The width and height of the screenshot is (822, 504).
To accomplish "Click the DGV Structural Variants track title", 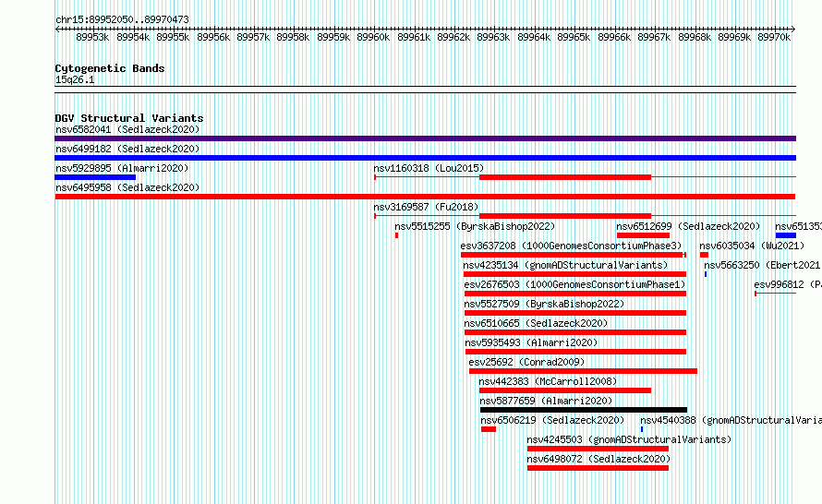I will 129,118.
